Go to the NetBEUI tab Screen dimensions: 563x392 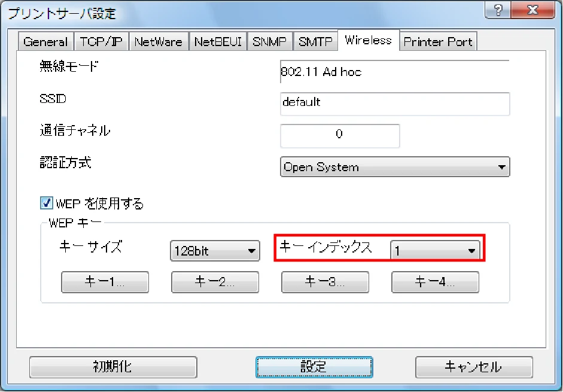pos(218,41)
